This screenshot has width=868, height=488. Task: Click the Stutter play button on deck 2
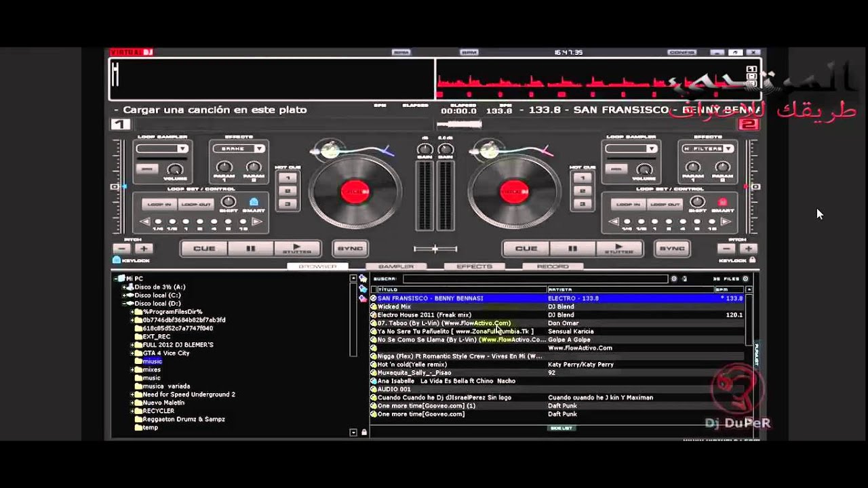[x=618, y=249]
